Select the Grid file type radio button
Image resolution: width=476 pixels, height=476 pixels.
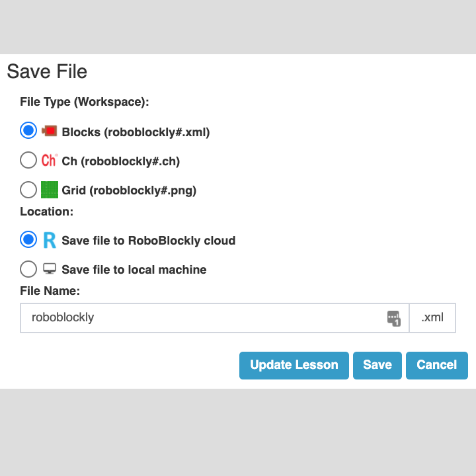(x=28, y=190)
